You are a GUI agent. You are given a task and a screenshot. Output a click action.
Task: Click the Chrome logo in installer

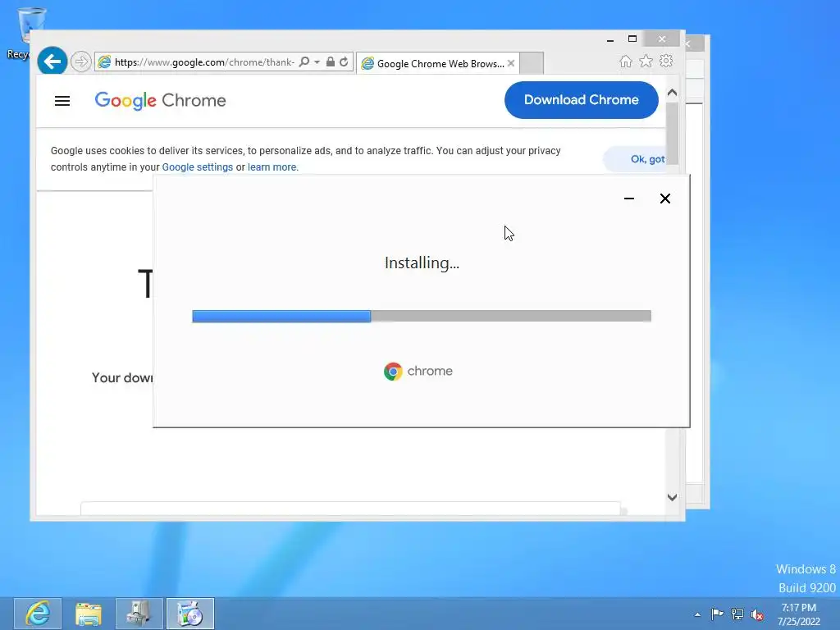pos(418,372)
